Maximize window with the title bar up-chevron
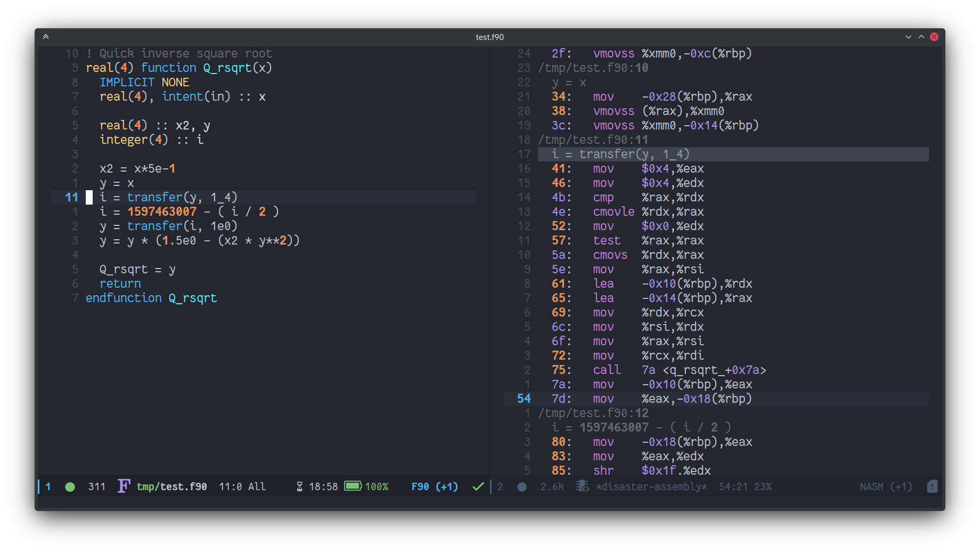The image size is (980, 552). [921, 37]
